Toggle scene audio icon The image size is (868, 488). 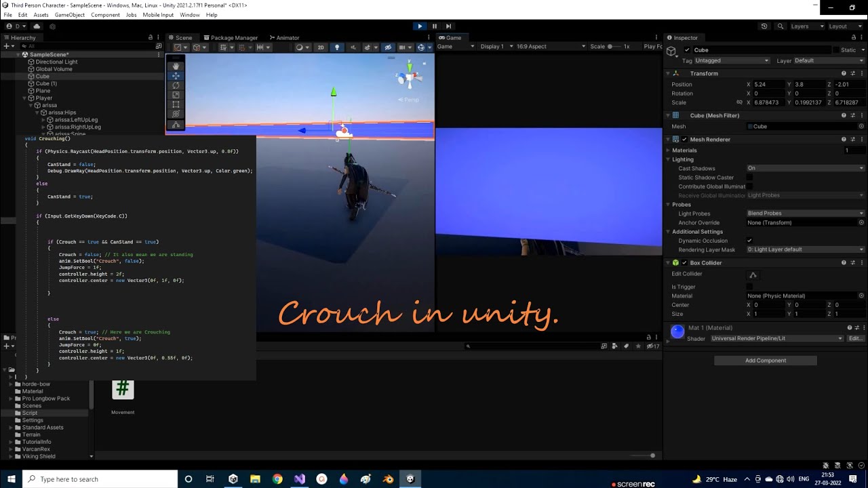353,47
